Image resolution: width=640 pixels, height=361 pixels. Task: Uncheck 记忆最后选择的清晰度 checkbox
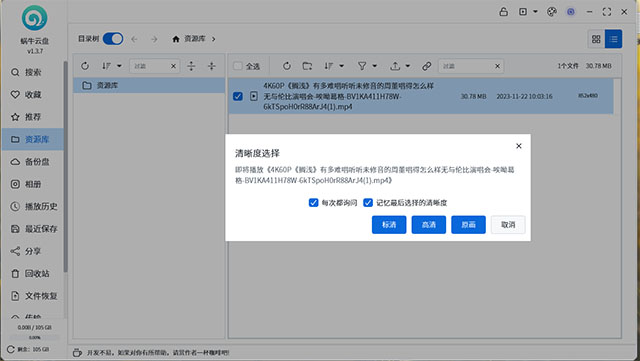[x=368, y=203]
